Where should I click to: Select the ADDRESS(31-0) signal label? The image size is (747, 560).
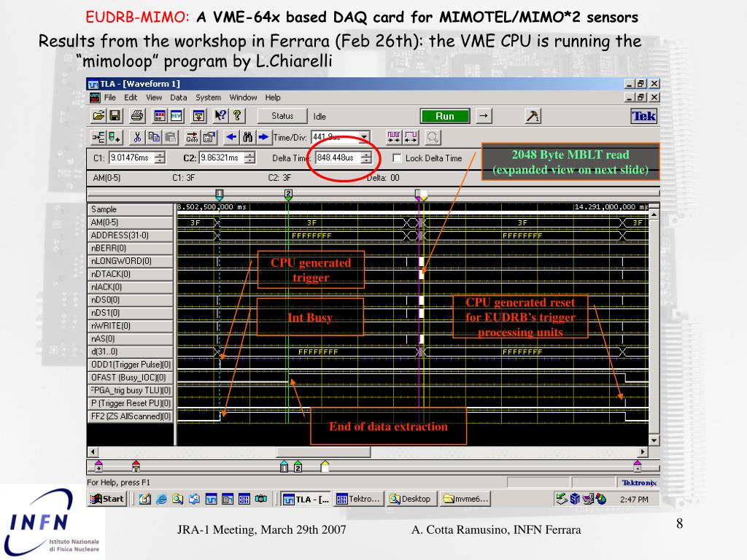pos(130,236)
